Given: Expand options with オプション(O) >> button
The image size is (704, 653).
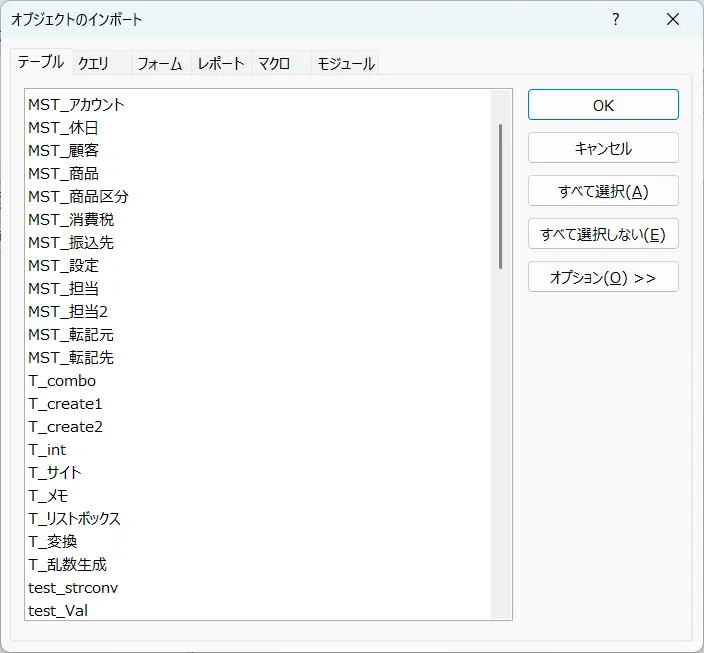Looking at the screenshot, I should [603, 277].
